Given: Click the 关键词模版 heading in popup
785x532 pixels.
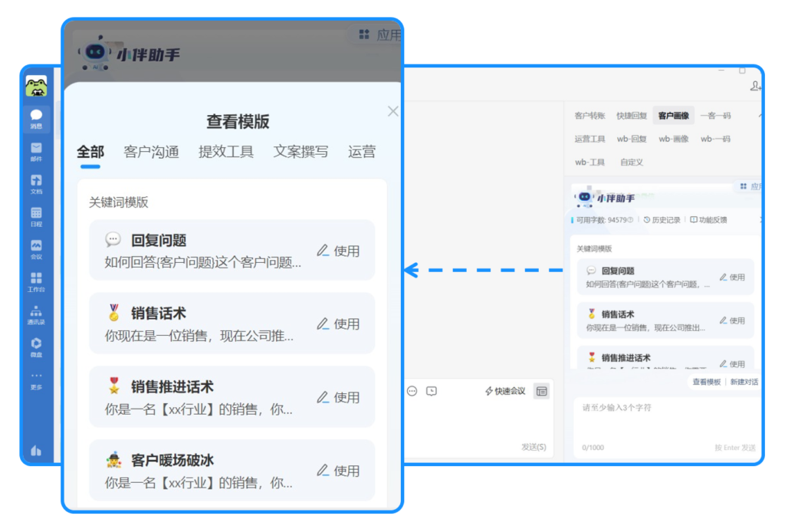Looking at the screenshot, I should (119, 202).
